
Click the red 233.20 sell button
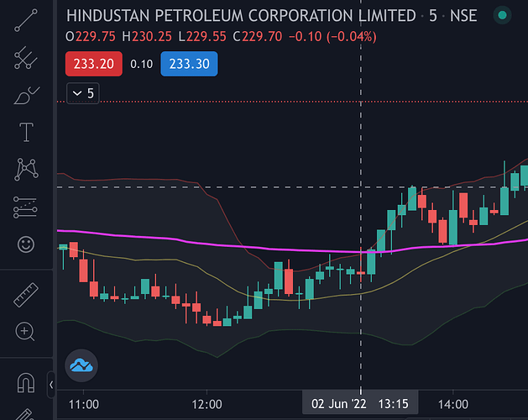point(95,64)
